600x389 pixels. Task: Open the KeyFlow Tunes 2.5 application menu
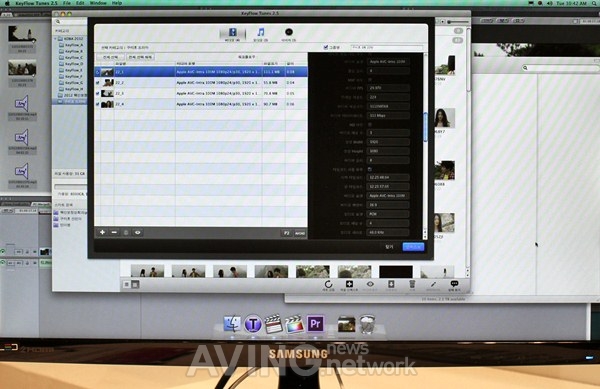[36, 3]
